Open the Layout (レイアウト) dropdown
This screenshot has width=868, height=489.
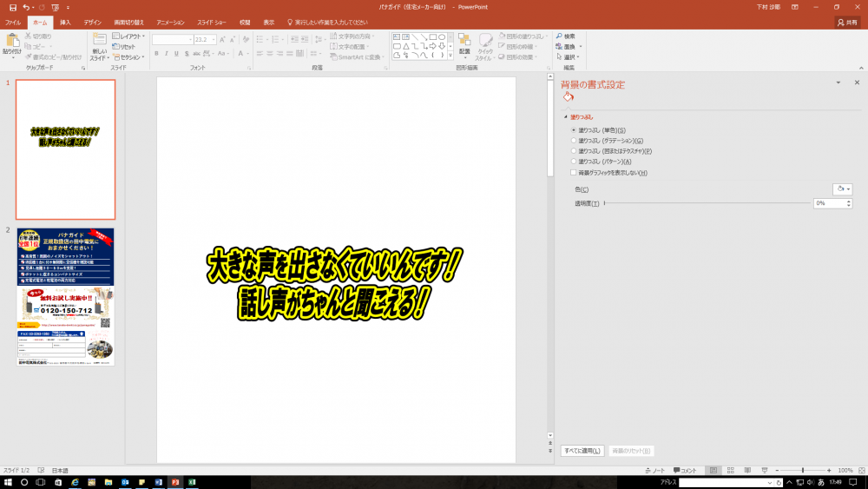pyautogui.click(x=130, y=36)
